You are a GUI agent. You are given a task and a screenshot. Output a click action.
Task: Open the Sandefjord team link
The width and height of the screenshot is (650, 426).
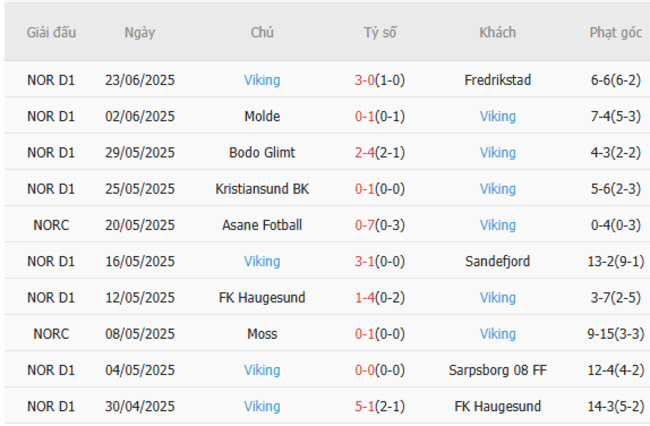[x=497, y=261]
